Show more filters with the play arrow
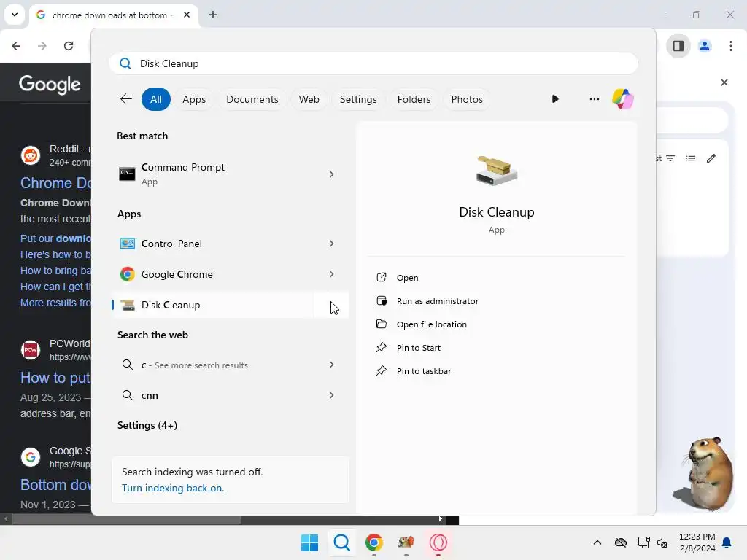 pyautogui.click(x=555, y=99)
